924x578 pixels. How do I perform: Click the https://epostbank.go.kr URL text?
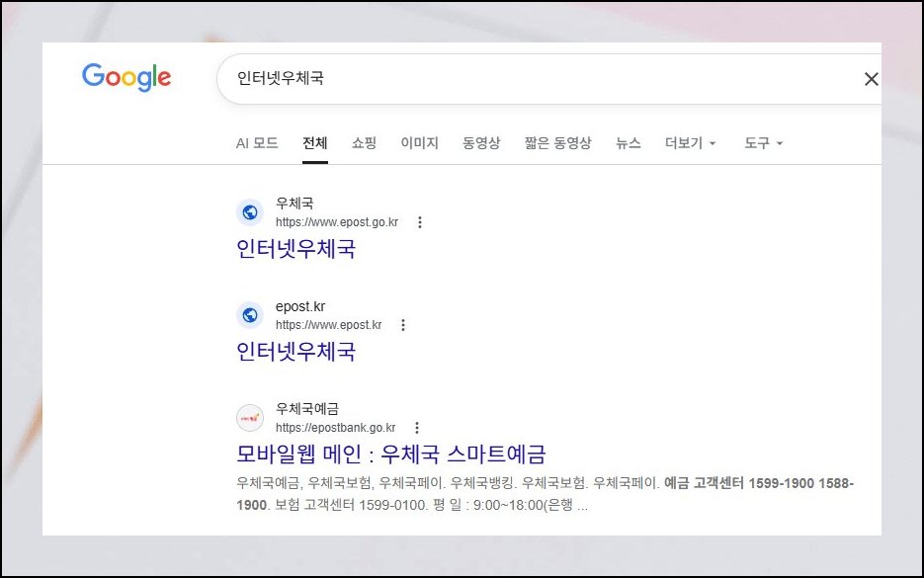pos(336,428)
